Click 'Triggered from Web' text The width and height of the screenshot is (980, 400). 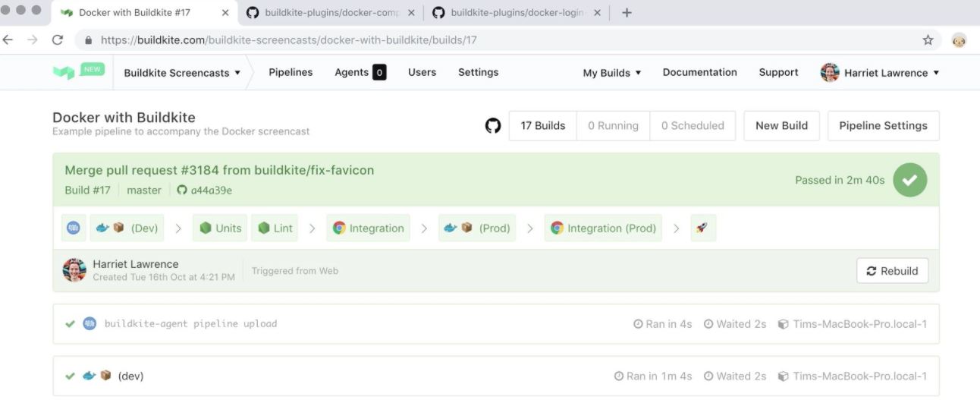(295, 271)
